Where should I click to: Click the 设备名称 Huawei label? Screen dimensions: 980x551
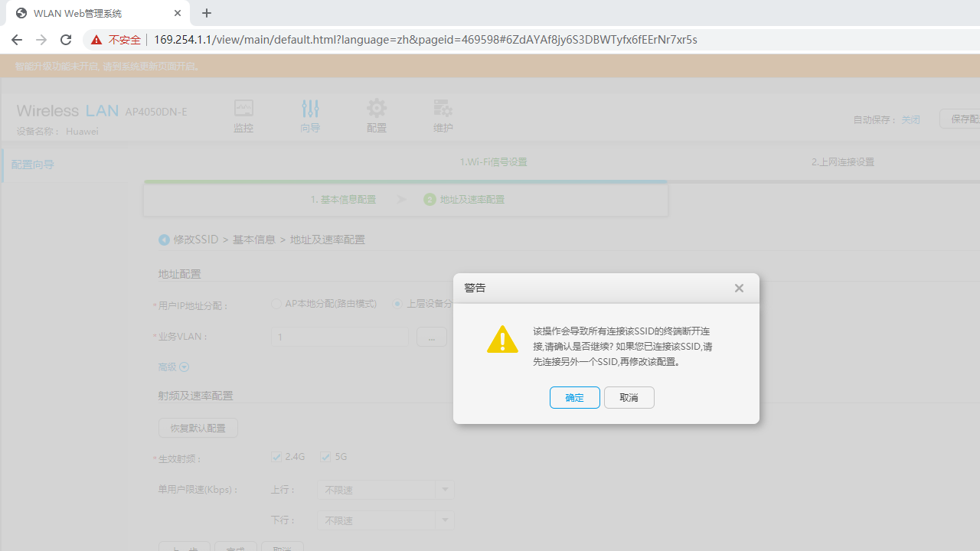[x=57, y=131]
